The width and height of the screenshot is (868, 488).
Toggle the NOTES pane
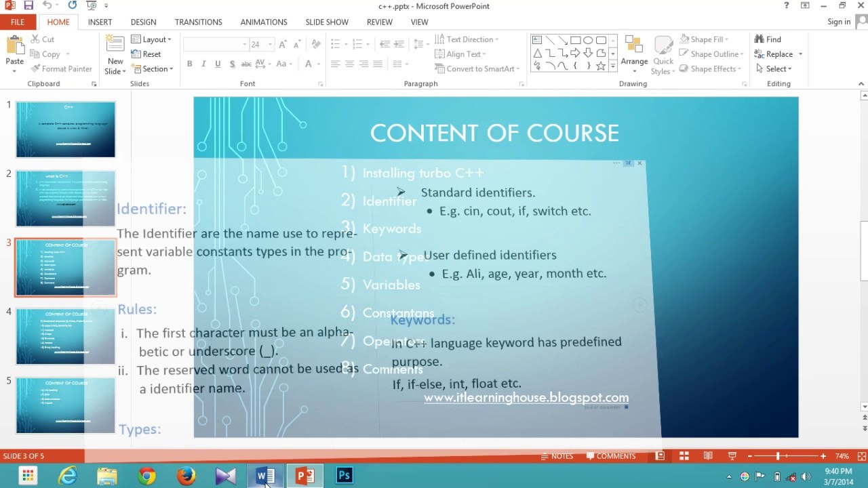556,456
